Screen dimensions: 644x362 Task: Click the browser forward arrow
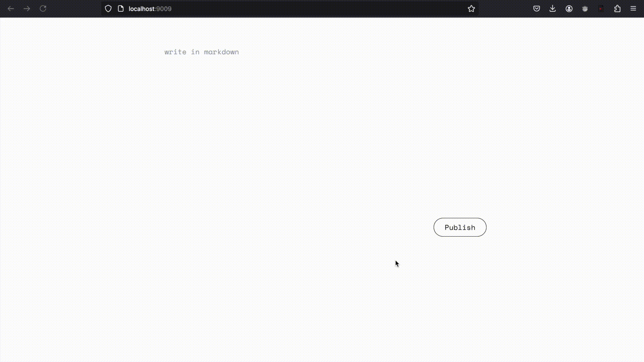coord(27,9)
